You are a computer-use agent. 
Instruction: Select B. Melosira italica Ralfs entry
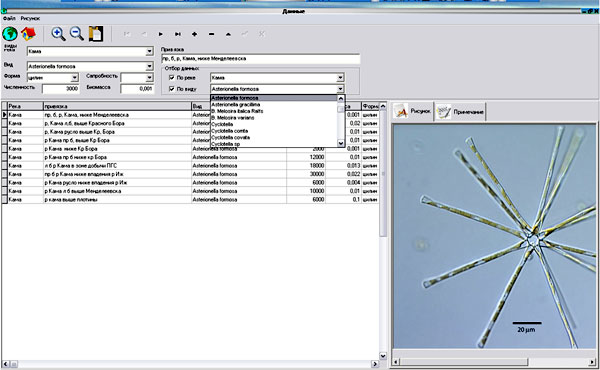(x=237, y=111)
